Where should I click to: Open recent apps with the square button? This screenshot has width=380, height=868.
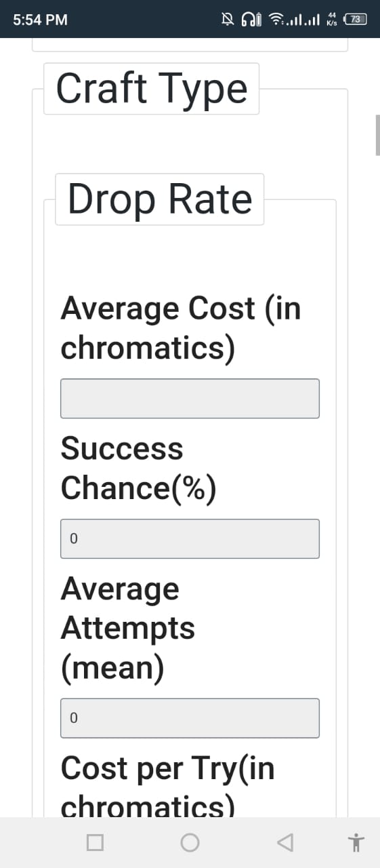pyautogui.click(x=96, y=842)
